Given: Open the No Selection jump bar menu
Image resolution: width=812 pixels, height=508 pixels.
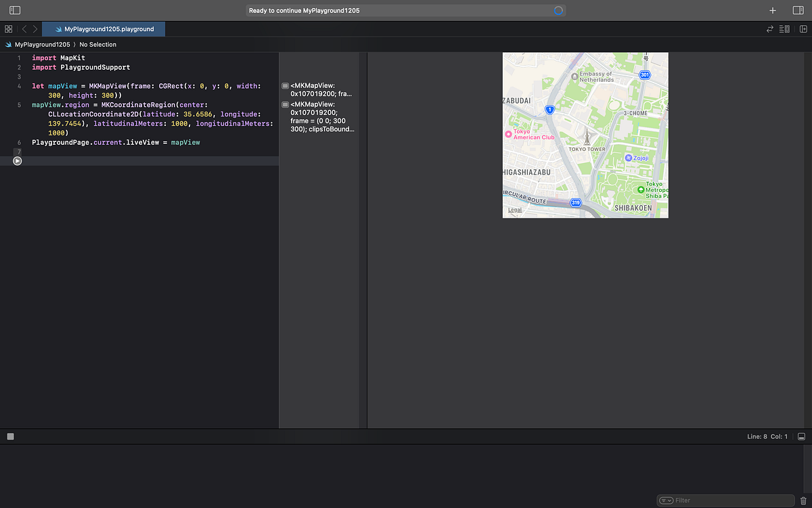Looking at the screenshot, I should 97,44.
